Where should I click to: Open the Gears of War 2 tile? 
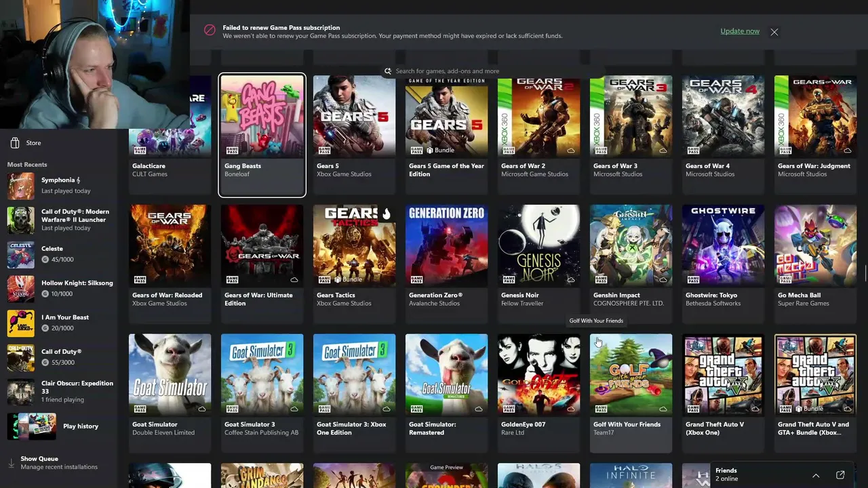coord(538,135)
